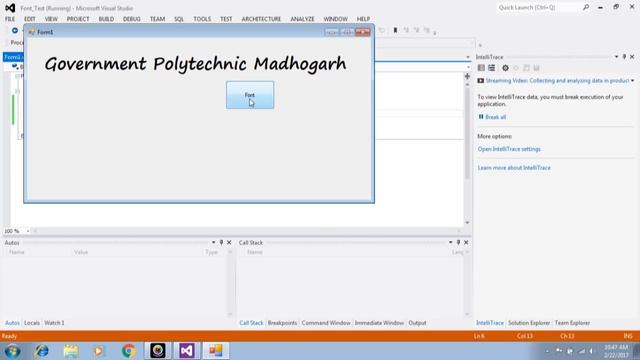Open the SQL menu
The image size is (640, 360).
tap(179, 19)
